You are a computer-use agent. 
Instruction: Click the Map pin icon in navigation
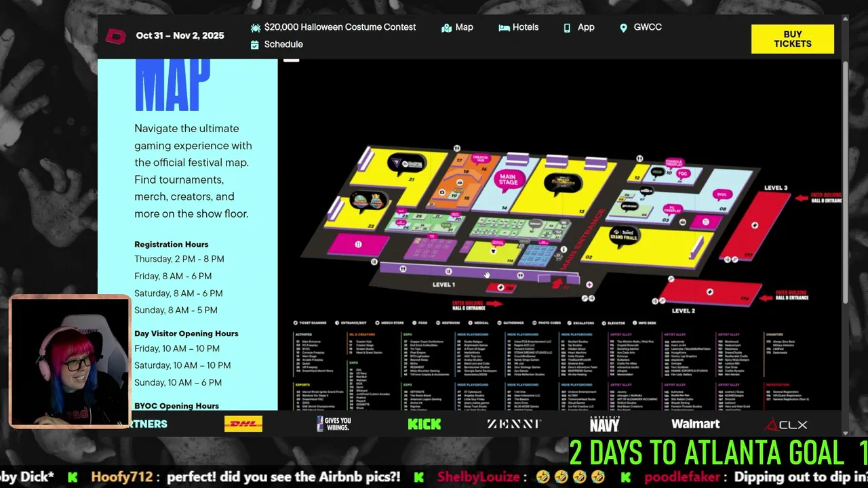click(x=446, y=28)
